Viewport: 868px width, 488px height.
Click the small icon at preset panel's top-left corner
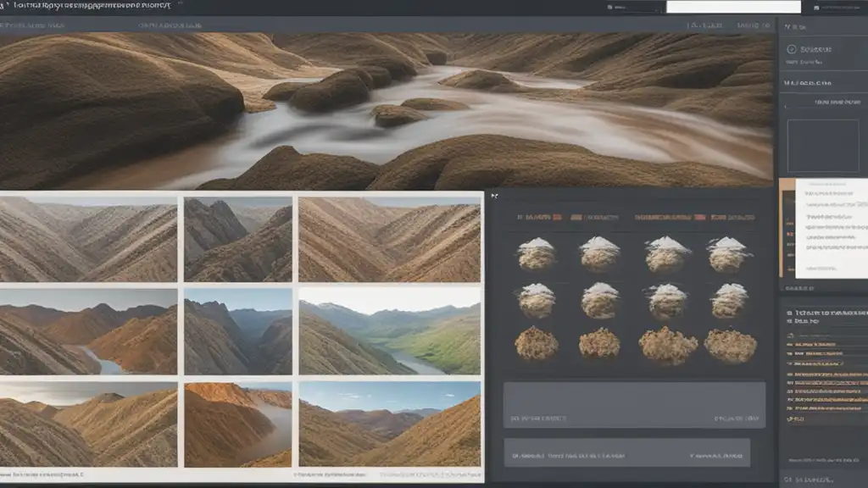tap(496, 197)
